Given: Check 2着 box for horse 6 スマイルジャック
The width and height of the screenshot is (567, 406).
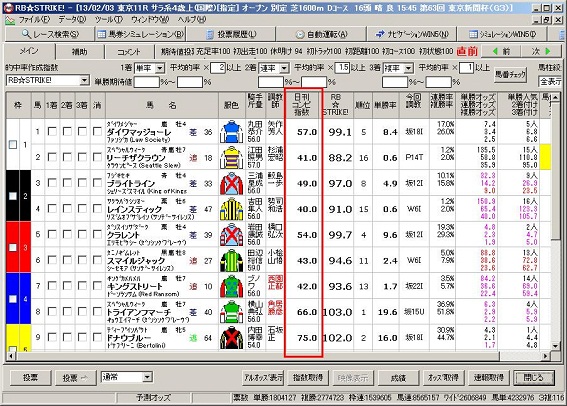Looking at the screenshot, I should pos(67,260).
